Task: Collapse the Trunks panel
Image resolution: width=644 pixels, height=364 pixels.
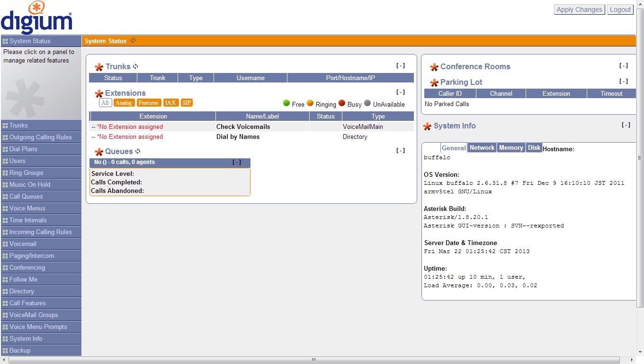Action: point(401,66)
